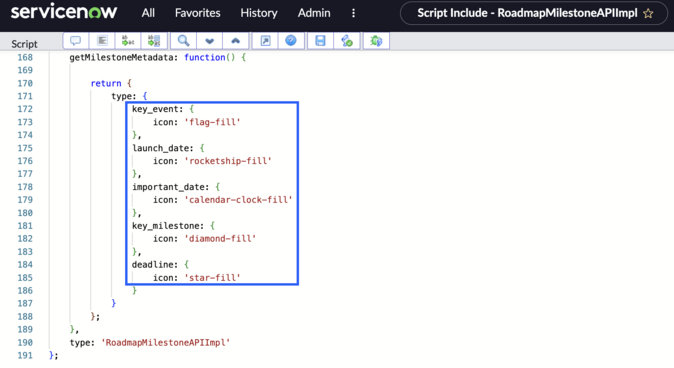Click line number 168
Screen dimensions: 674x368
(x=25, y=57)
